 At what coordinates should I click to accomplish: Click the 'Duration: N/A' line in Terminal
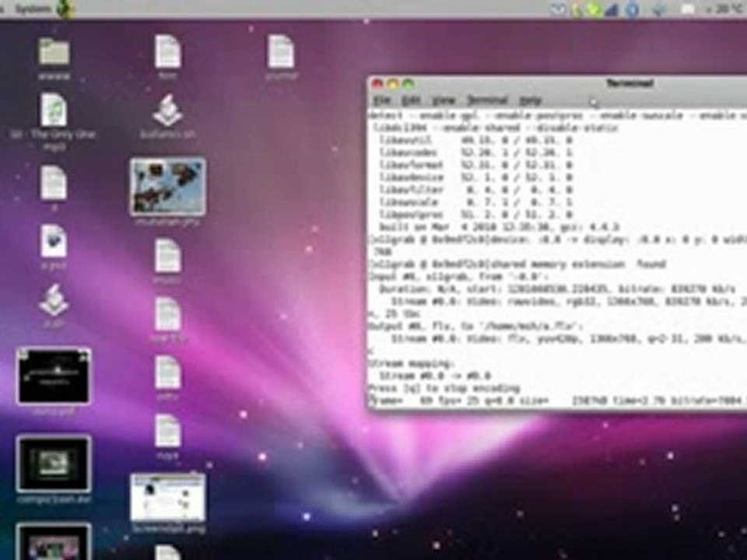[557, 289]
